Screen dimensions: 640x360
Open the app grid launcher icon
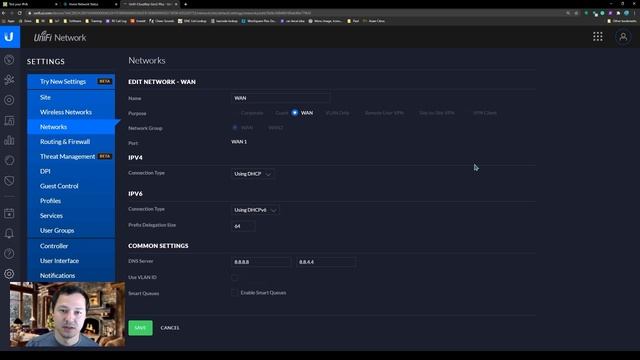(x=598, y=37)
